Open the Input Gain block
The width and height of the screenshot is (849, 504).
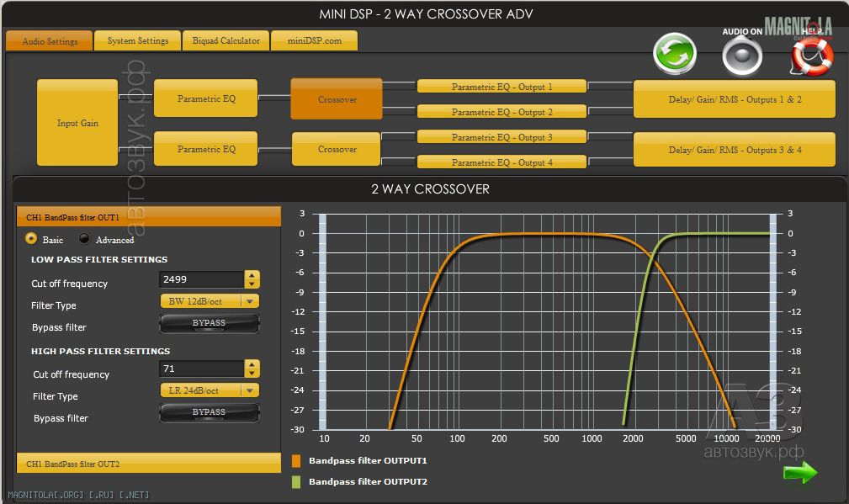(77, 123)
